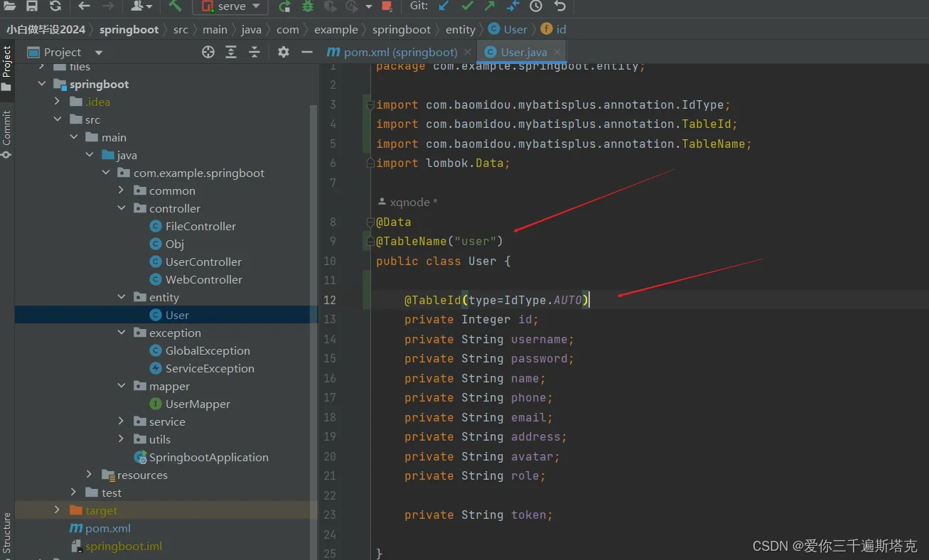Show Git history clock icon

tap(536, 6)
